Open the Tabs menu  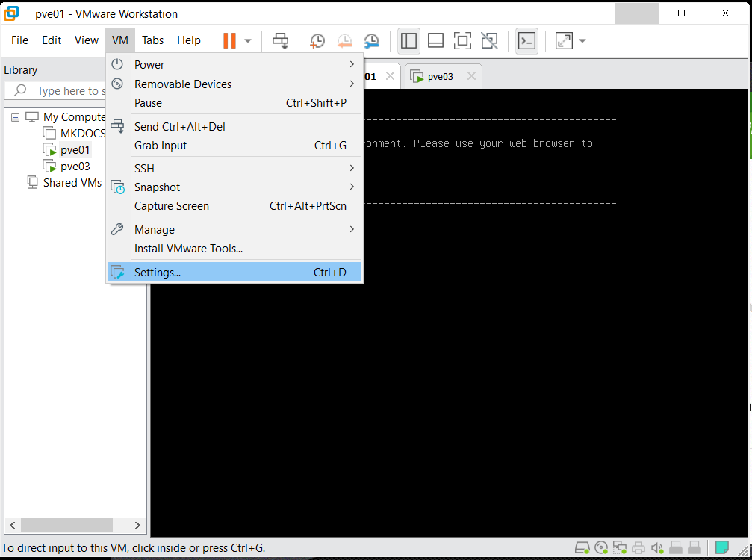152,40
